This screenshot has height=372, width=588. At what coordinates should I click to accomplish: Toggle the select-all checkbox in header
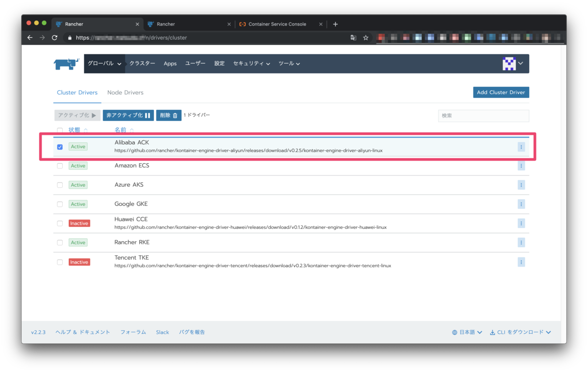(x=60, y=130)
